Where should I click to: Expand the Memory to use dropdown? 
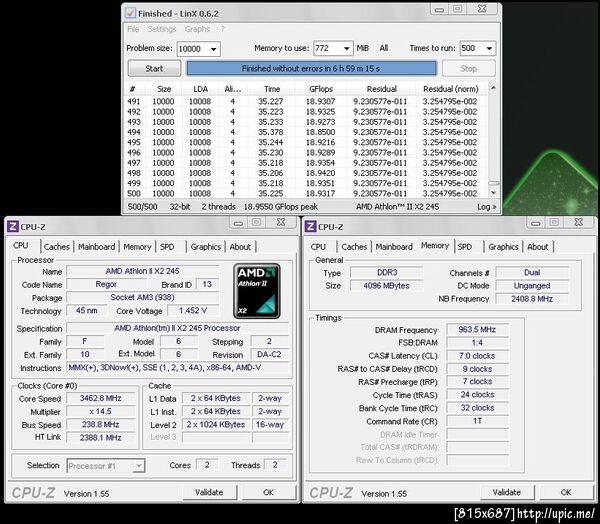tap(346, 49)
